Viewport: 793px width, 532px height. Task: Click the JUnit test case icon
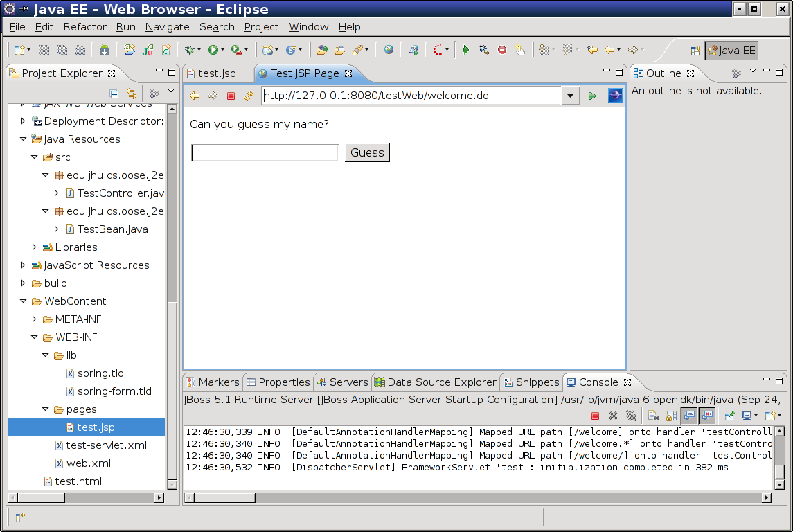tap(148, 50)
